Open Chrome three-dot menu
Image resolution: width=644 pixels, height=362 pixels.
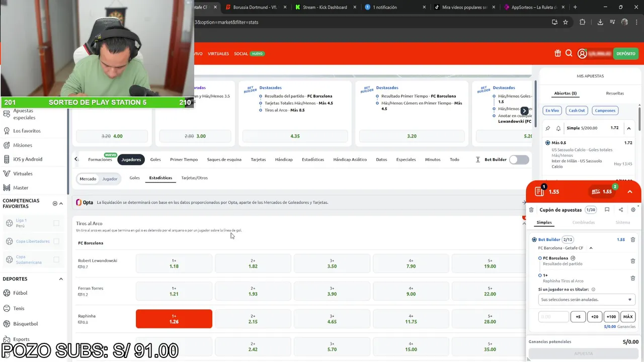(x=637, y=22)
